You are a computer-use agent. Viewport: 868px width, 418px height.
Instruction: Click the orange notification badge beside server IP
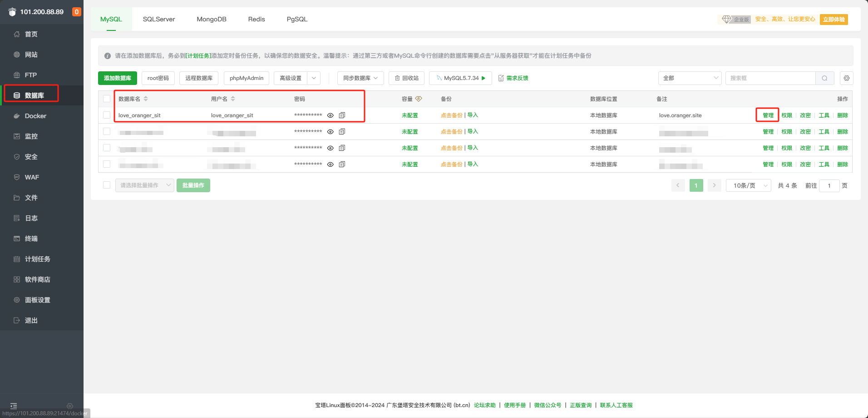(77, 12)
